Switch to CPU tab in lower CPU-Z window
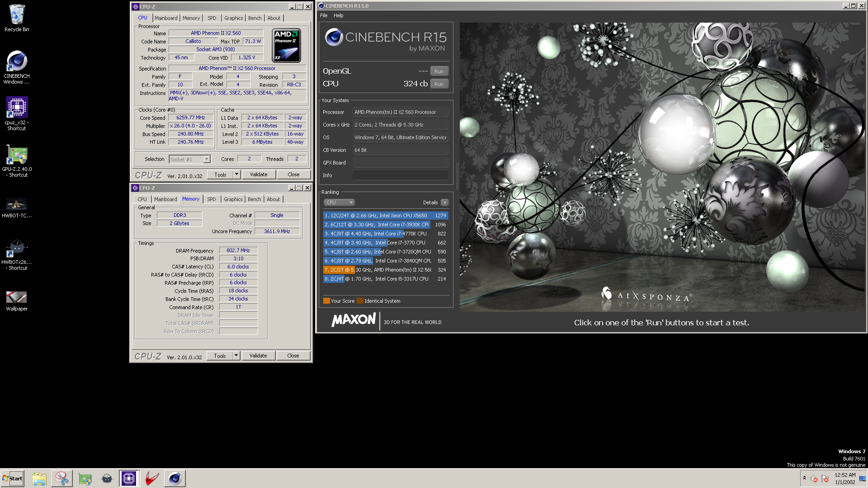 click(142, 199)
